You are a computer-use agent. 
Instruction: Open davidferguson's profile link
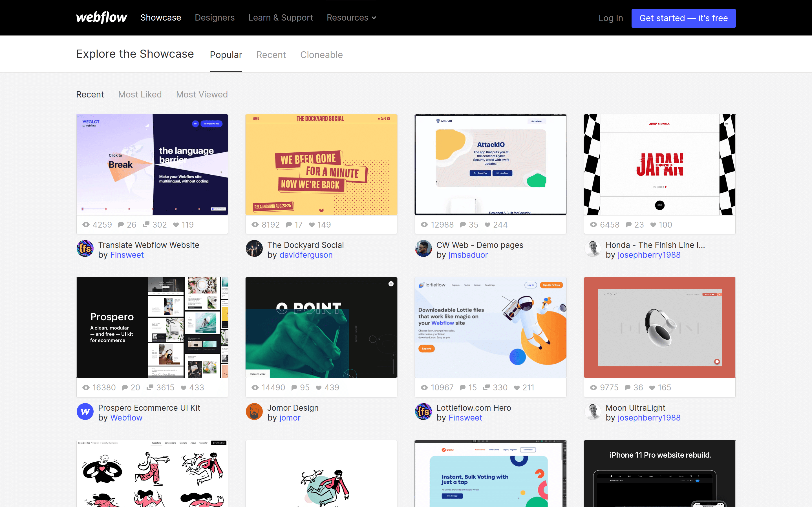[x=306, y=255]
